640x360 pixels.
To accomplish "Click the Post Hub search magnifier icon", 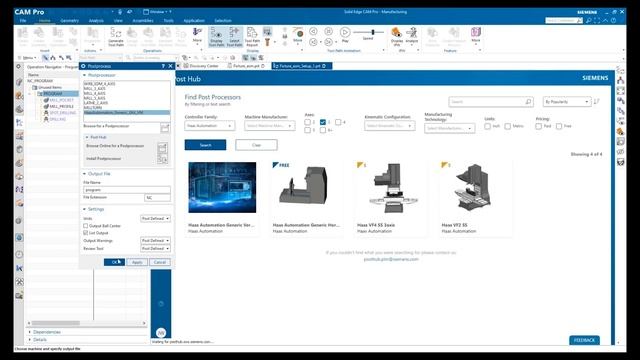I will [528, 101].
